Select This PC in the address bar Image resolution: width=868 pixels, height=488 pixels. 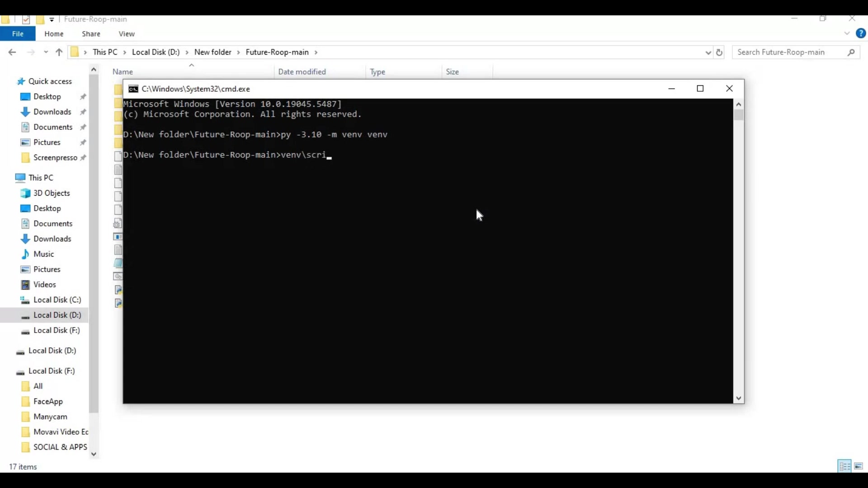pyautogui.click(x=105, y=52)
